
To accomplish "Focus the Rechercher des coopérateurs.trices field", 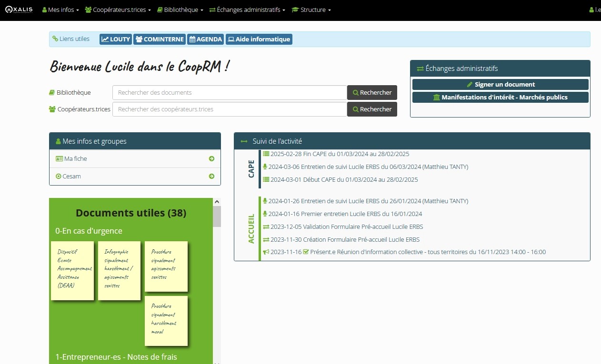I will pos(230,109).
